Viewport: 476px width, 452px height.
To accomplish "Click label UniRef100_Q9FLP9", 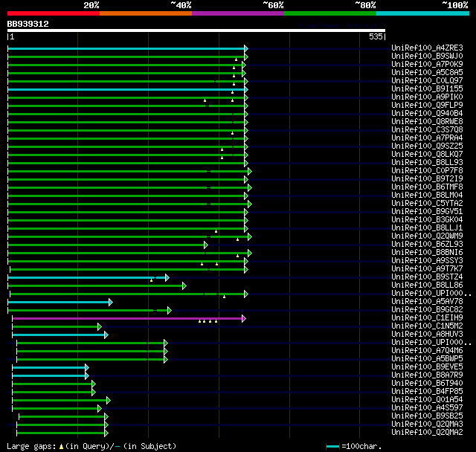I will coord(427,106).
